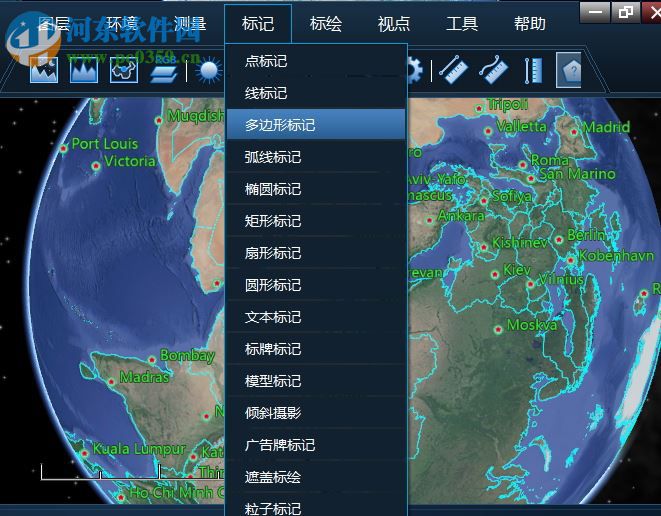
Task: Click the Madras city label
Action: click(x=144, y=377)
